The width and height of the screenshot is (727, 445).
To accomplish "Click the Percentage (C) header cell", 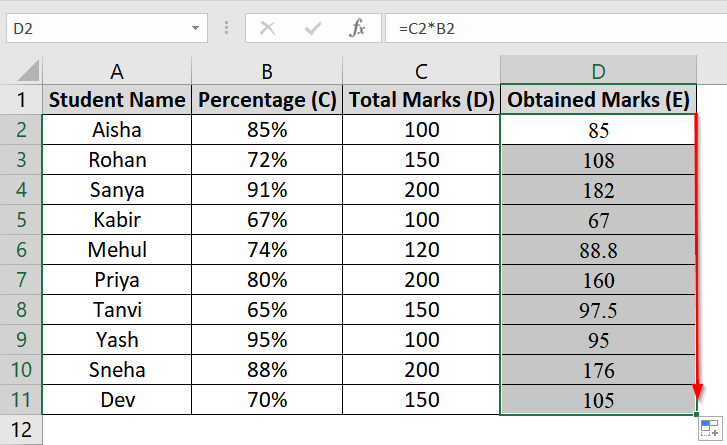I will pyautogui.click(x=267, y=100).
